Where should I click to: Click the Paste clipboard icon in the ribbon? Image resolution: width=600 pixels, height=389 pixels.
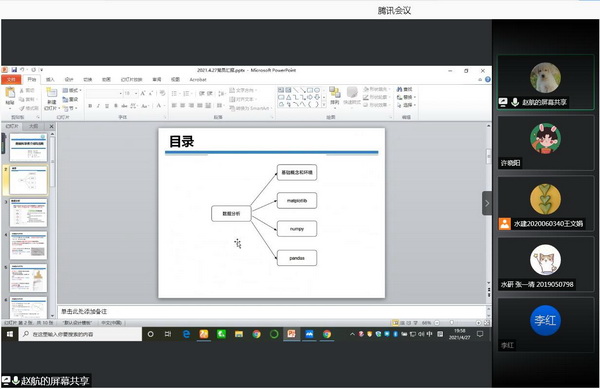[10, 95]
